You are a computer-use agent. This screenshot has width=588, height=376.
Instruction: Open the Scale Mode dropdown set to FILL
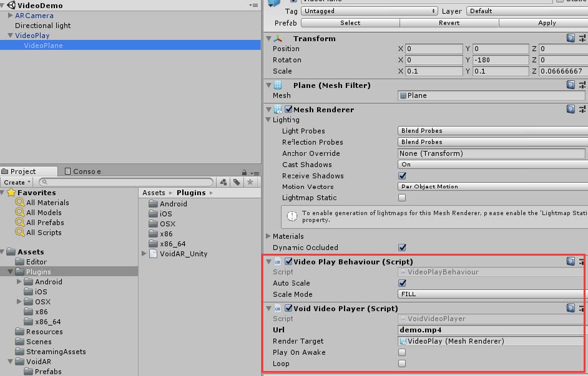coord(487,294)
